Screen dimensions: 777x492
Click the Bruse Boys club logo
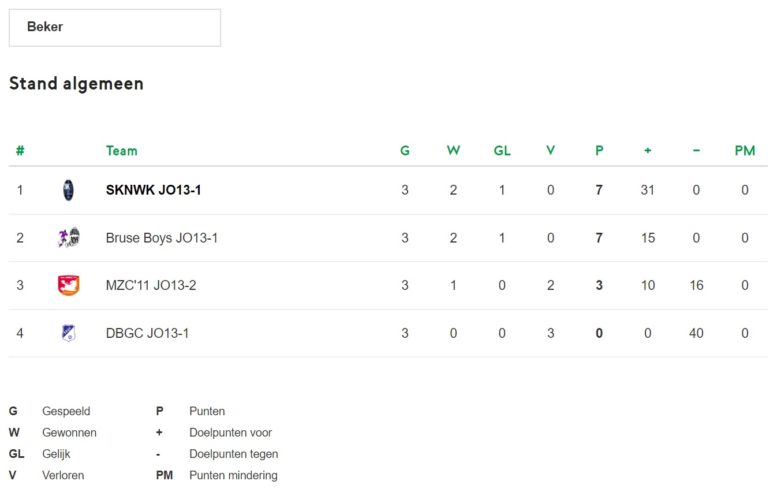click(x=69, y=238)
